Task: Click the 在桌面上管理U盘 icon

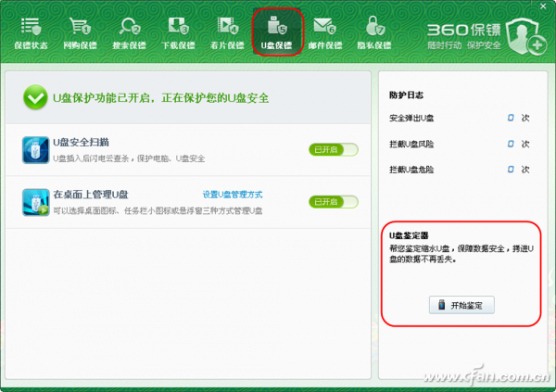Action: click(x=36, y=202)
